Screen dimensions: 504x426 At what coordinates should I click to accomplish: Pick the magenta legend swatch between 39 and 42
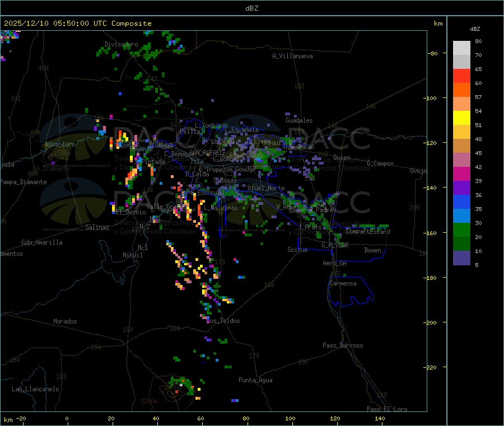(x=461, y=174)
